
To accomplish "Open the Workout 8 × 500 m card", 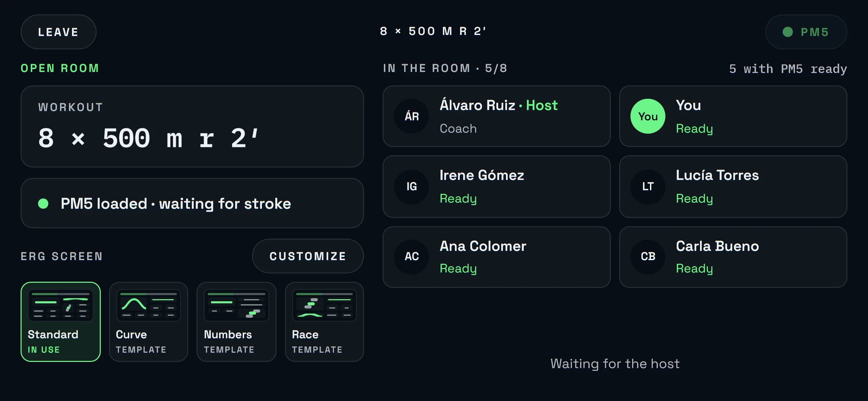I will (192, 126).
